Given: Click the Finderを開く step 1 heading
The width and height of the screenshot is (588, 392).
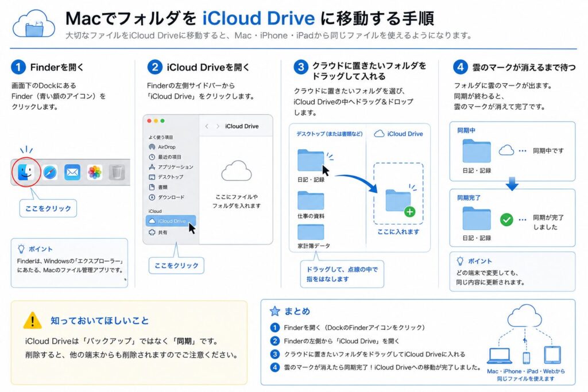Looking at the screenshot, I should tap(57, 68).
